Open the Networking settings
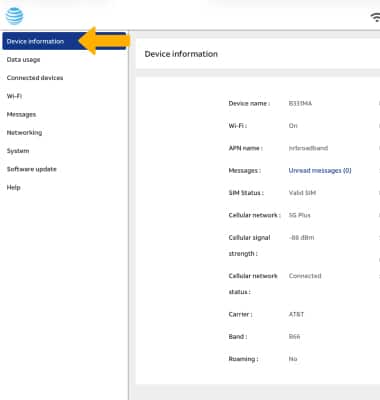The image size is (380, 400). pos(24,133)
